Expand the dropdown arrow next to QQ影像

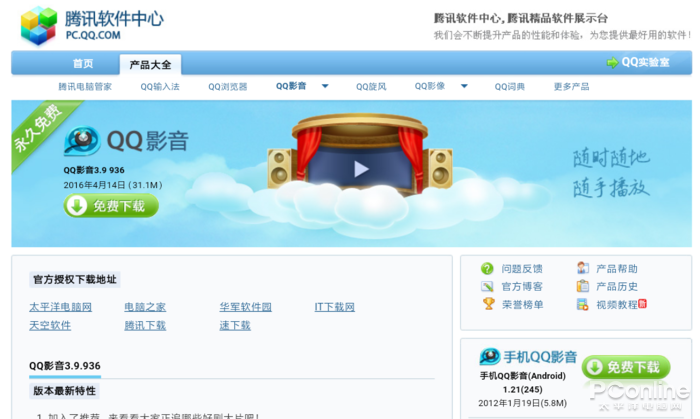[464, 86]
